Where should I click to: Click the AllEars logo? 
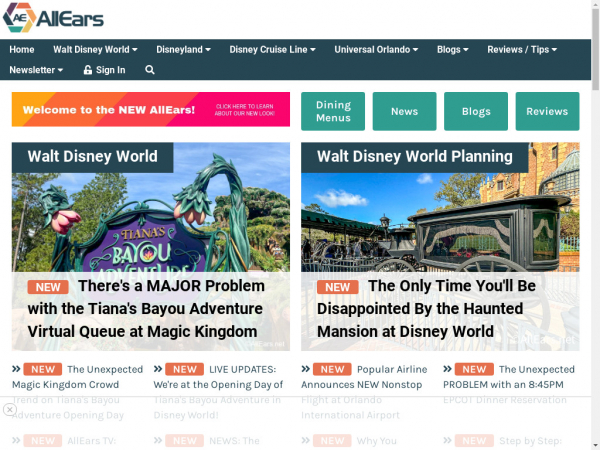[53, 18]
